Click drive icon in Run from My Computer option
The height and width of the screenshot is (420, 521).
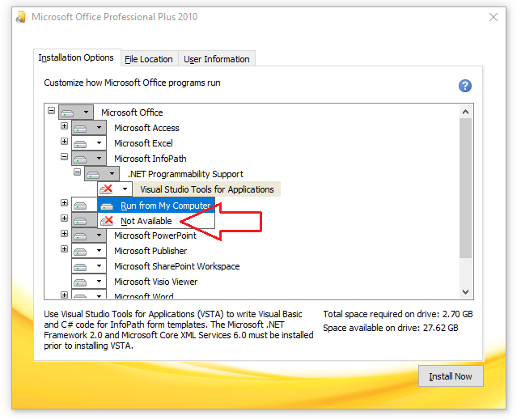coord(107,206)
